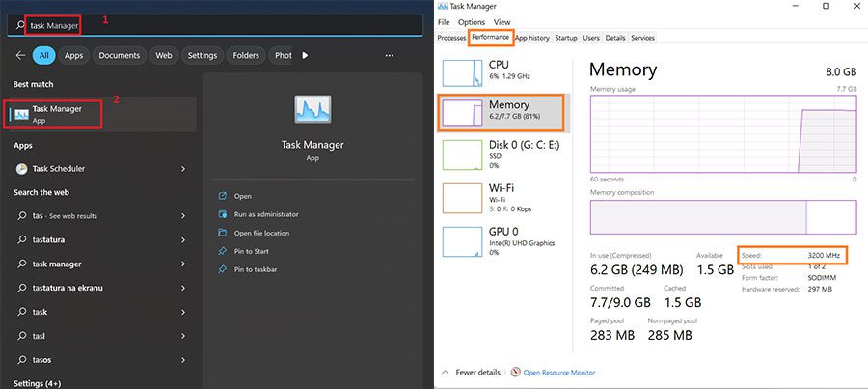Select the Disk 0 performance thumbnail

click(462, 154)
